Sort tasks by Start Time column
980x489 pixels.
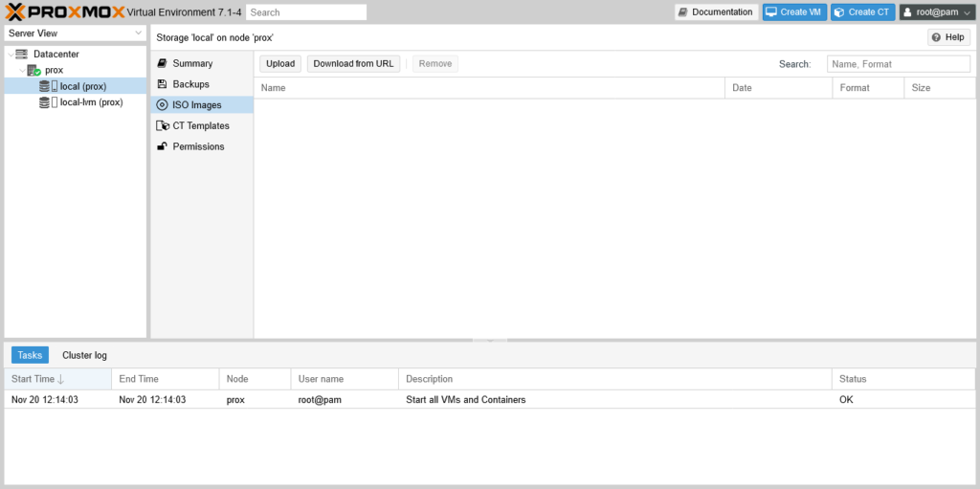tap(57, 379)
